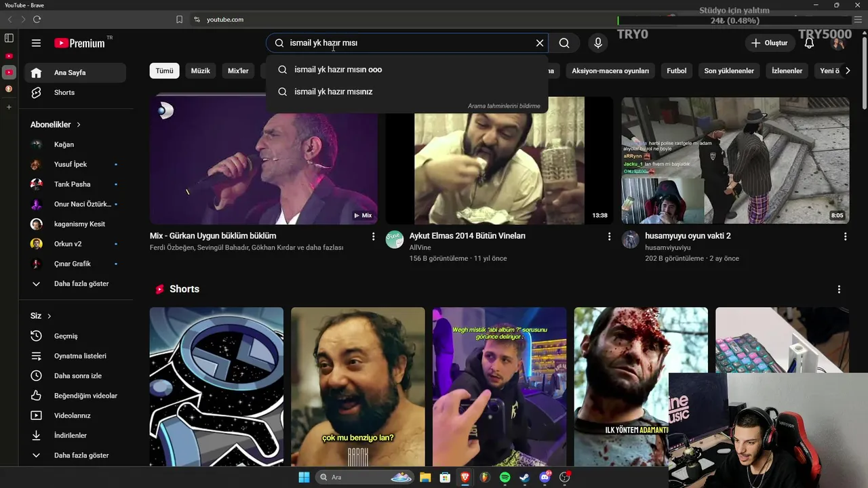Open site settings icon beside youtube.com

197,20
